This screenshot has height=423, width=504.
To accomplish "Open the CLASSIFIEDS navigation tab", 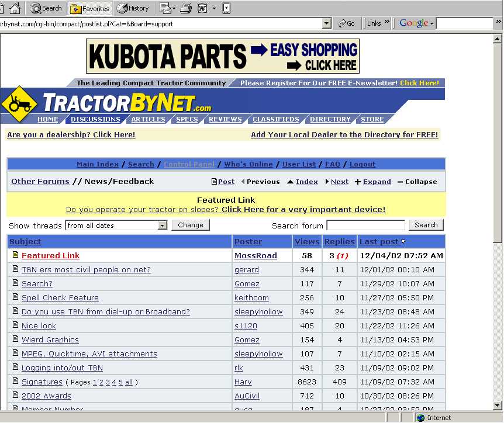I will tap(276, 119).
